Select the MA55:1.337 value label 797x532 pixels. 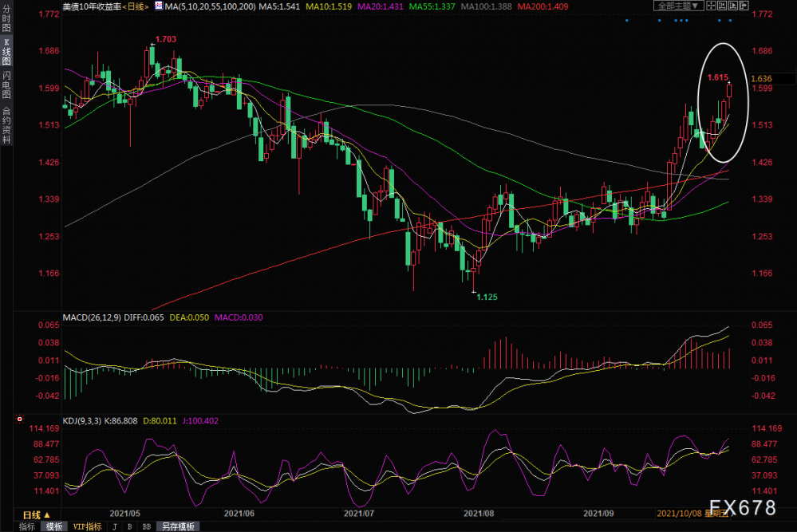coord(432,6)
